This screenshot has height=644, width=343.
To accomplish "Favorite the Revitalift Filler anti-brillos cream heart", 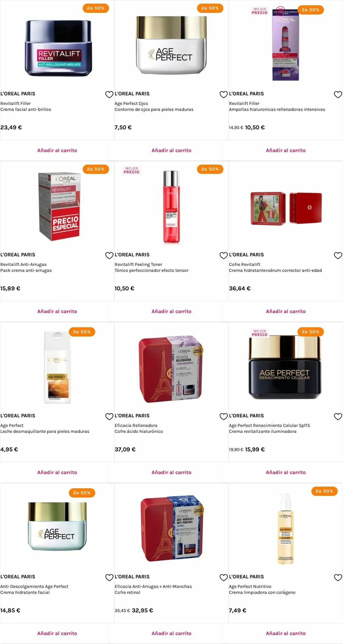I will (x=109, y=95).
